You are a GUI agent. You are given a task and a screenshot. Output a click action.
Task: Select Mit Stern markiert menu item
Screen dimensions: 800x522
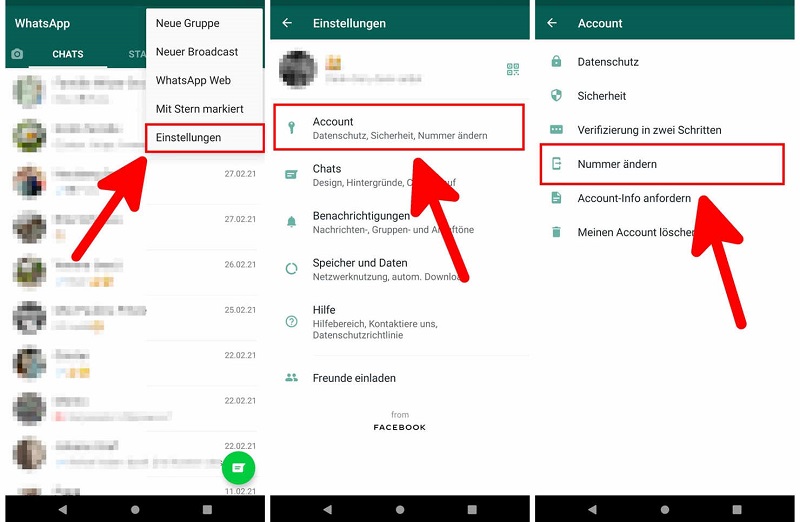[x=205, y=109]
